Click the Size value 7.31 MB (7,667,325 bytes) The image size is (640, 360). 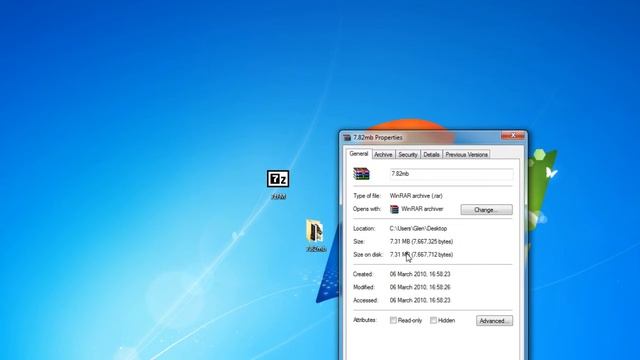click(421, 242)
